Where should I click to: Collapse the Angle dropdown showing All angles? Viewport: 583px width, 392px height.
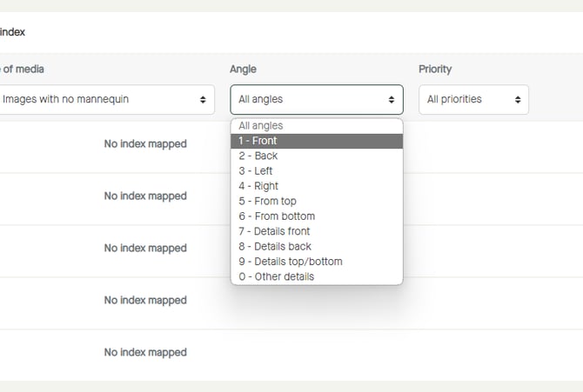[x=316, y=99]
